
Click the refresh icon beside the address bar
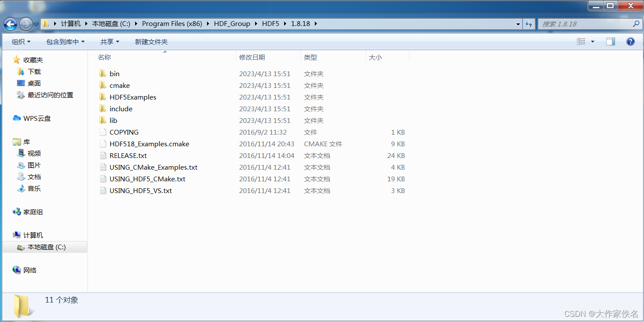point(529,24)
